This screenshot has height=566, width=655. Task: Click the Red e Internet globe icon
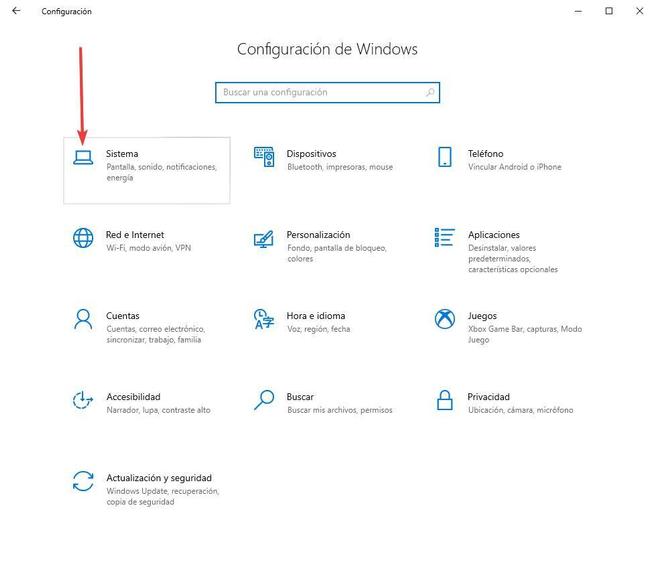point(83,238)
